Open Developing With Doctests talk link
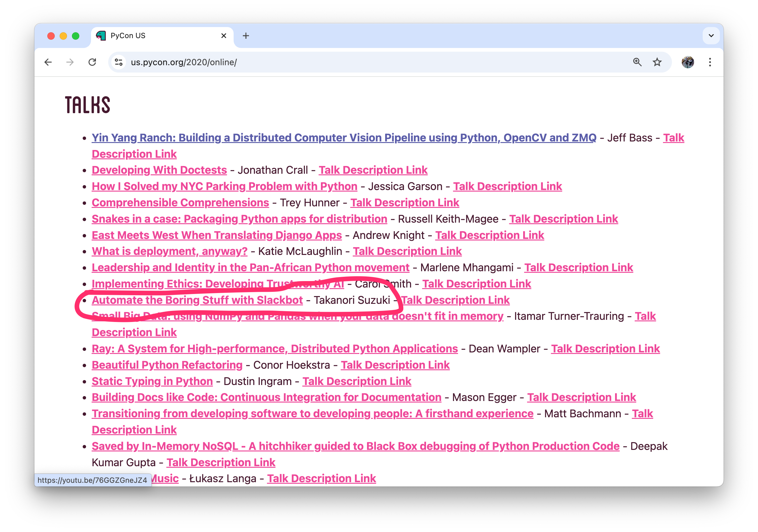Viewport: 758px width, 532px height. pyautogui.click(x=159, y=170)
